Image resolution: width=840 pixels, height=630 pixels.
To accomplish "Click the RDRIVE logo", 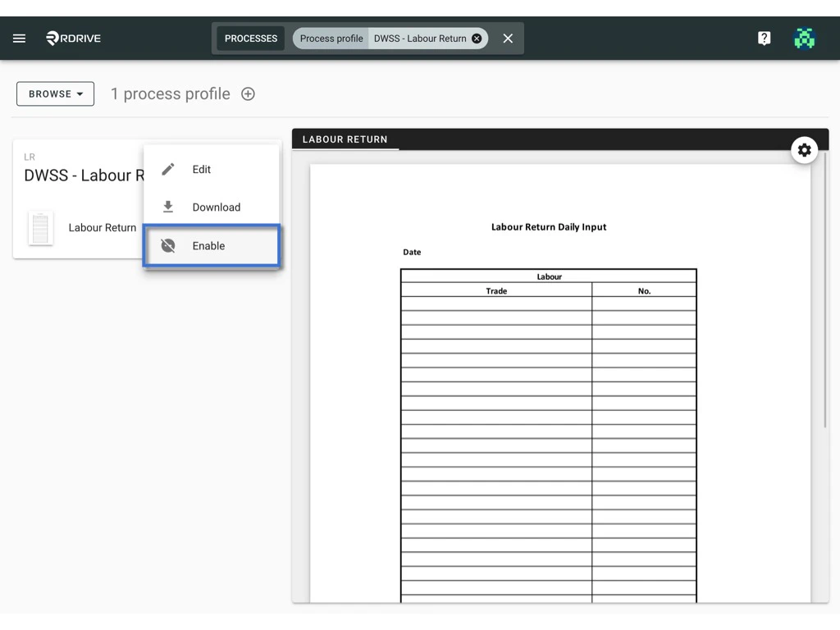I will coord(72,38).
